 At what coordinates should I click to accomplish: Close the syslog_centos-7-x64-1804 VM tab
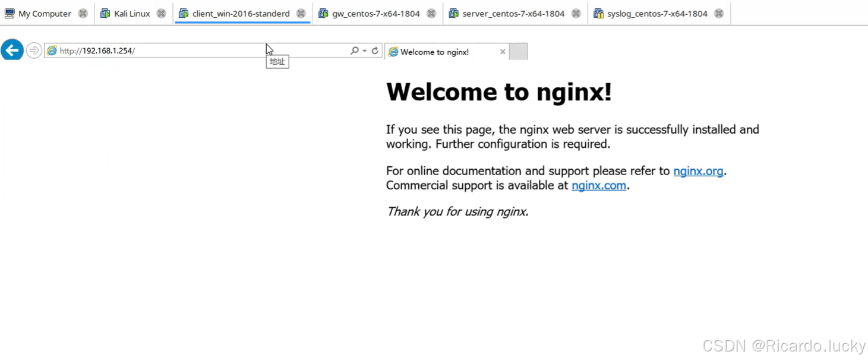719,12
